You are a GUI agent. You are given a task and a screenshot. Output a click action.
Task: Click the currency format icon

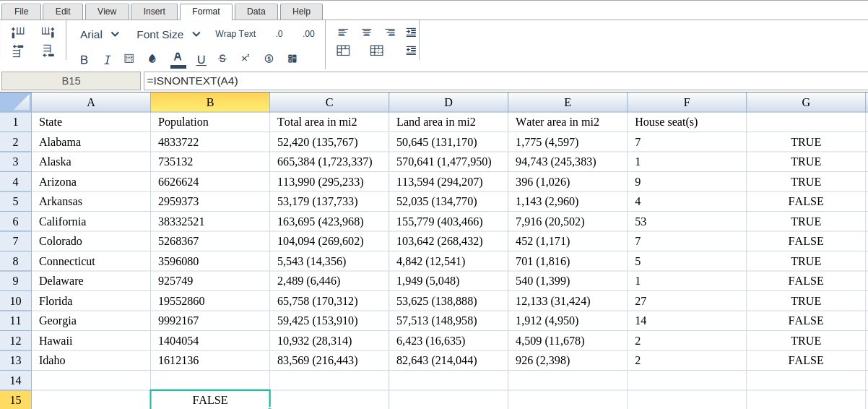point(269,59)
